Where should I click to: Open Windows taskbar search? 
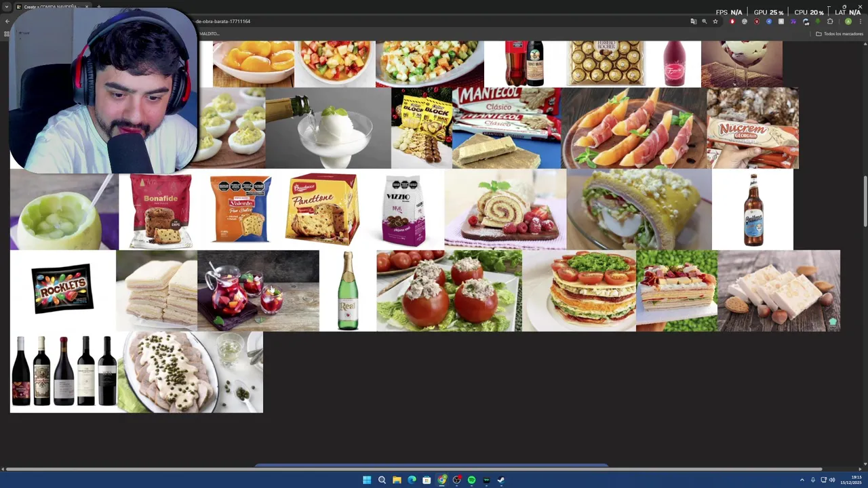click(382, 480)
